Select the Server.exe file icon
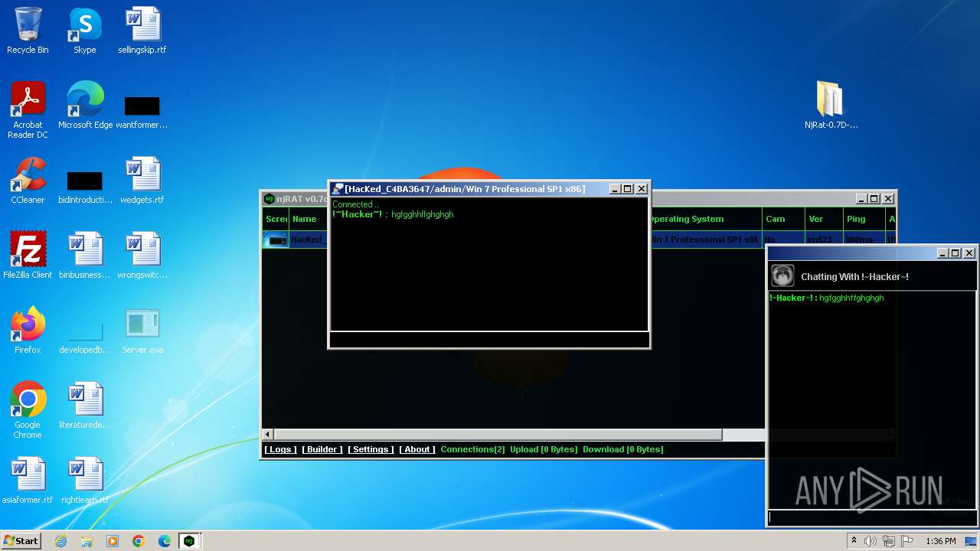 pos(142,331)
